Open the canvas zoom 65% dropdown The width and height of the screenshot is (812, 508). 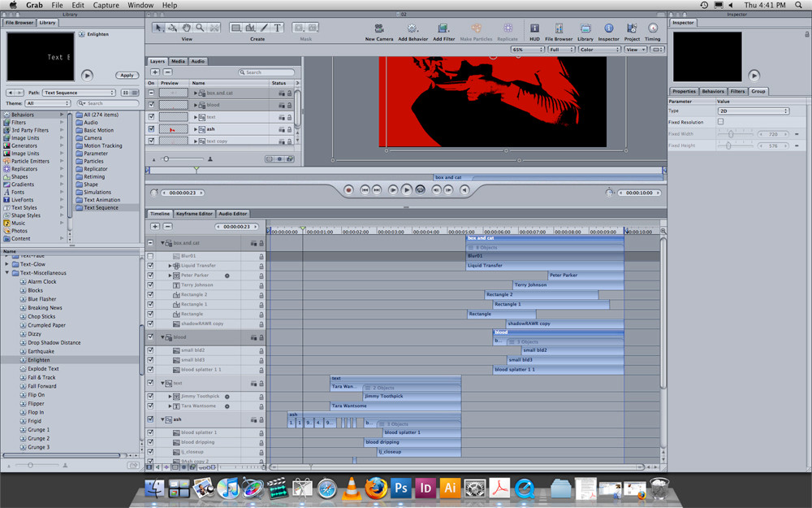coord(527,50)
